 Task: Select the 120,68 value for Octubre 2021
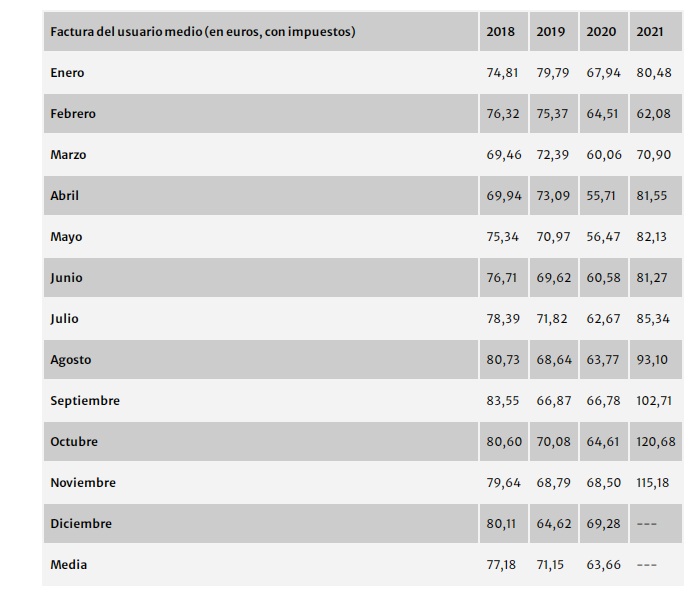[x=653, y=442]
